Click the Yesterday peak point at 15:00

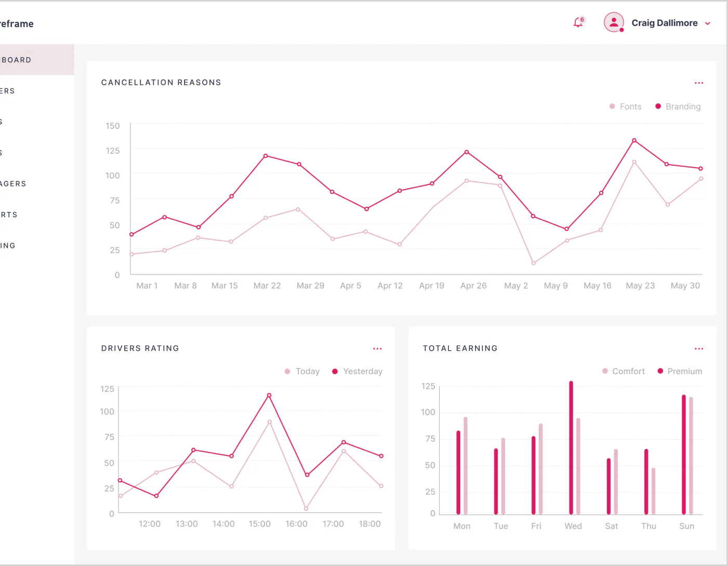pyautogui.click(x=269, y=396)
